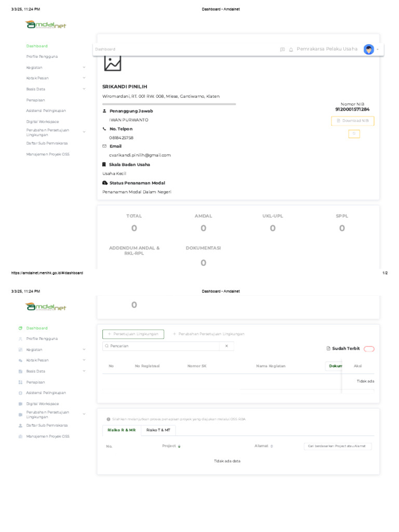
Task: Click the SPPL statistic card label
Action: click(342, 216)
